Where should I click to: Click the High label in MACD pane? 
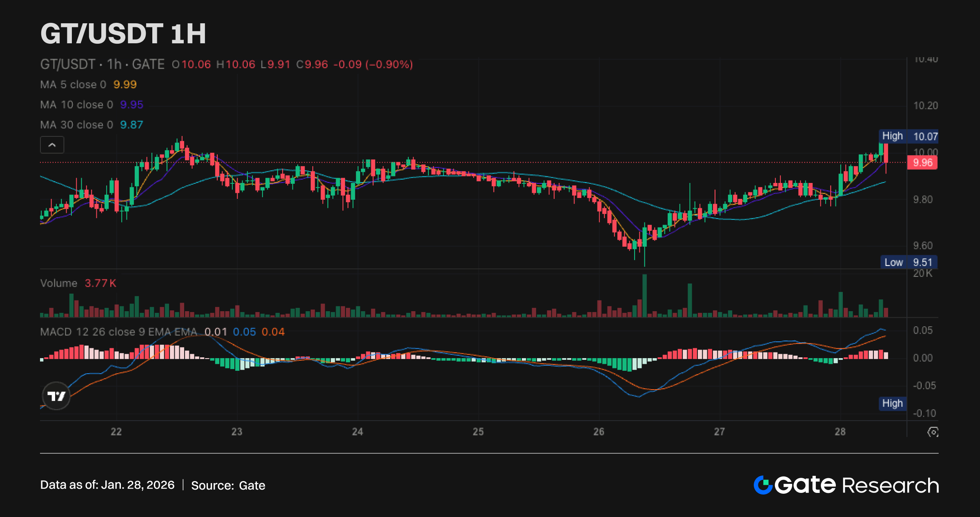[x=892, y=403]
